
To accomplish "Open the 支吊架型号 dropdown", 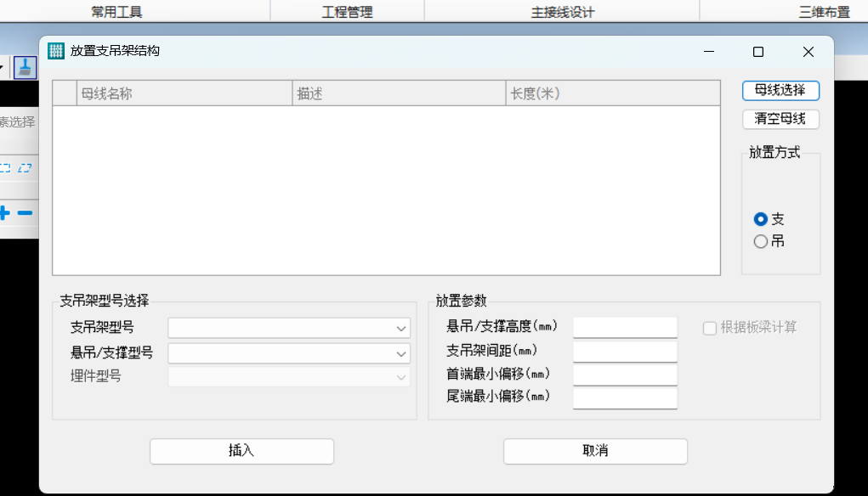I will 289,328.
